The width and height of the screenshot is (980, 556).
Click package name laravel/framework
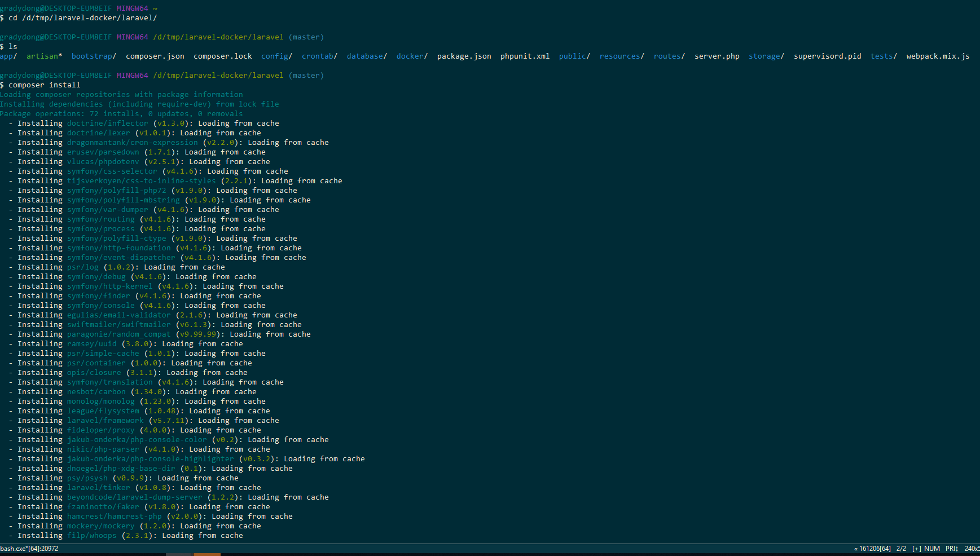click(106, 421)
